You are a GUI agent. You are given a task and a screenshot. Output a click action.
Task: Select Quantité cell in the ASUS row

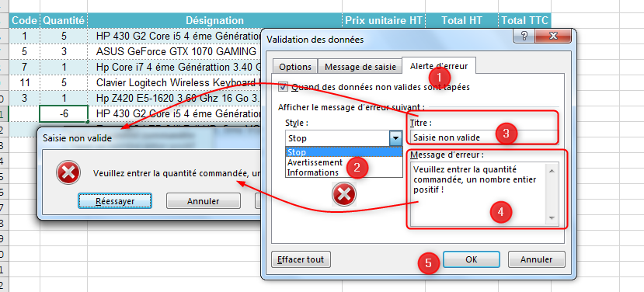64,51
